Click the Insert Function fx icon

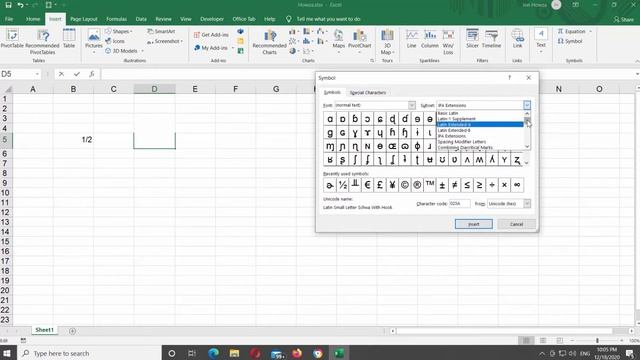[92, 74]
